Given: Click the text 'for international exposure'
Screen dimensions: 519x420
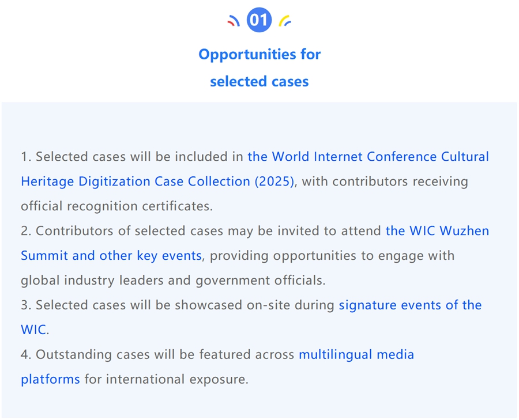Looking at the screenshot, I should pos(166,379).
